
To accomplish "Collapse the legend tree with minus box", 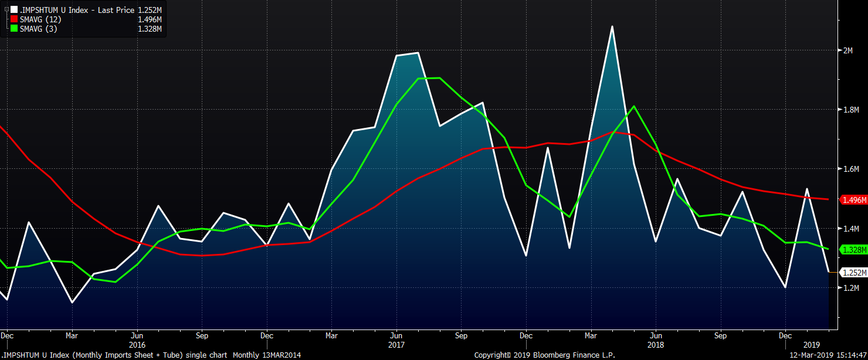I will tap(6, 10).
